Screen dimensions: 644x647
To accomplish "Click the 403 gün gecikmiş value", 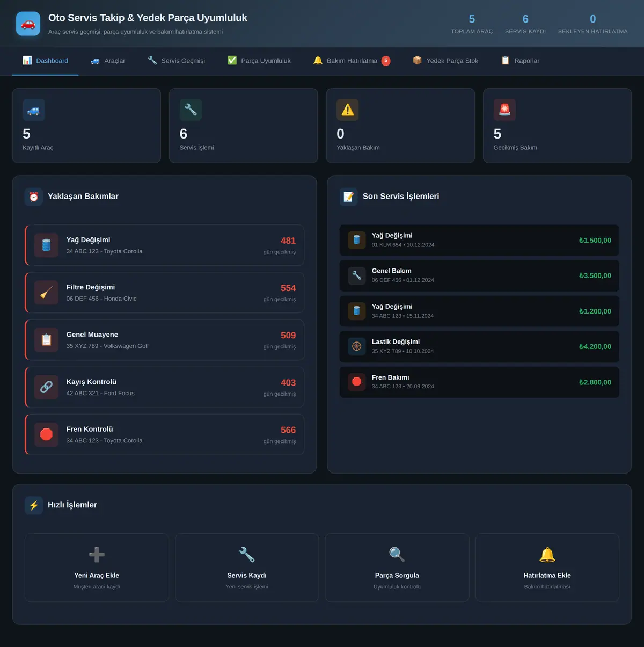I will click(x=288, y=383).
